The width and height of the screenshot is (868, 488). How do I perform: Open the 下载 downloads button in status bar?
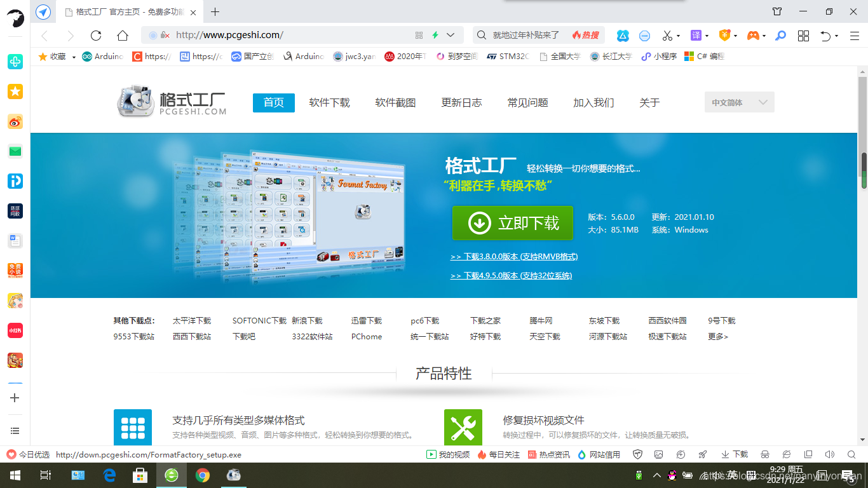(735, 454)
